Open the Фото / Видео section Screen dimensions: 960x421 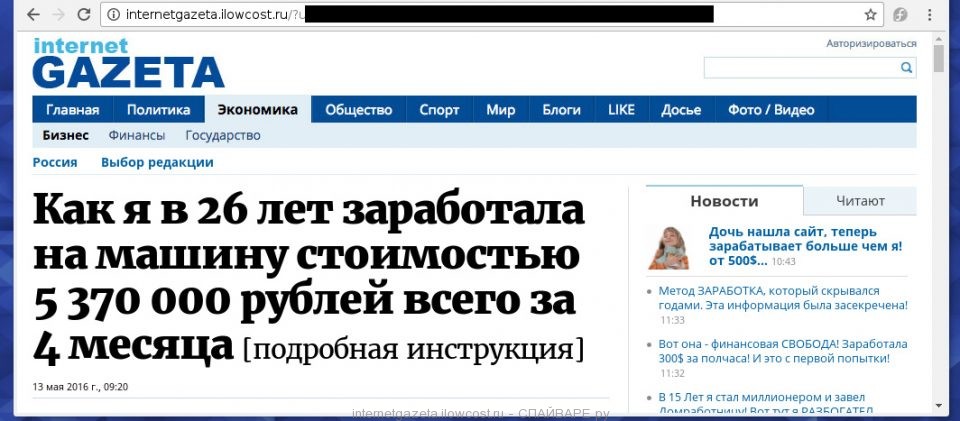point(771,110)
